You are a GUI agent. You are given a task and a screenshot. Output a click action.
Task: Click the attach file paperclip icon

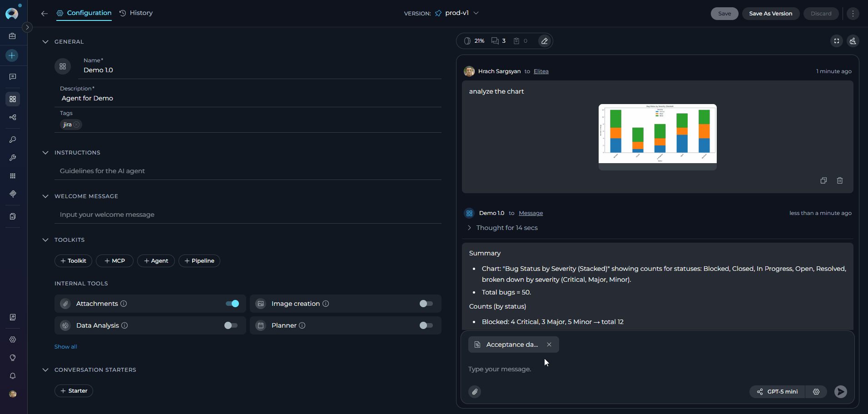pyautogui.click(x=475, y=392)
